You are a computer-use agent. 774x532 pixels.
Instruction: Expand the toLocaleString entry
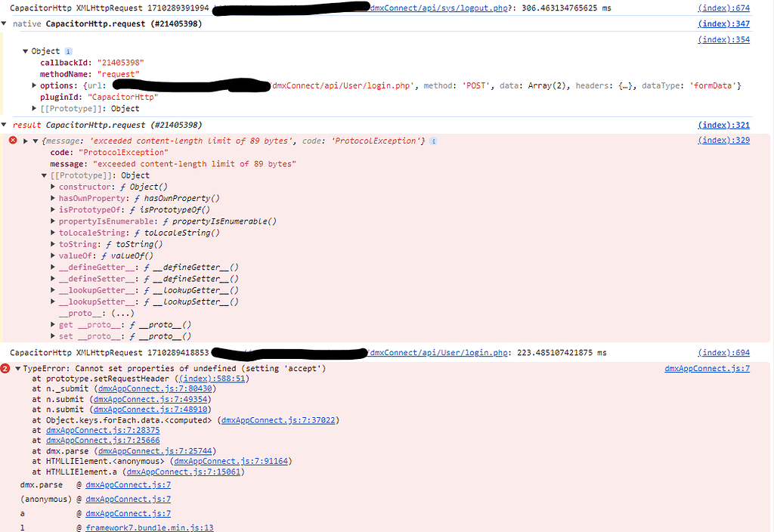coord(53,233)
